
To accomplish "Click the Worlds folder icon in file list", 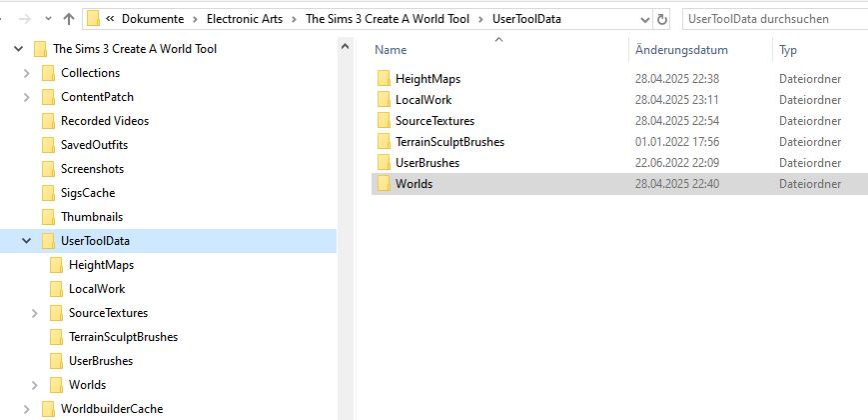I will click(384, 184).
